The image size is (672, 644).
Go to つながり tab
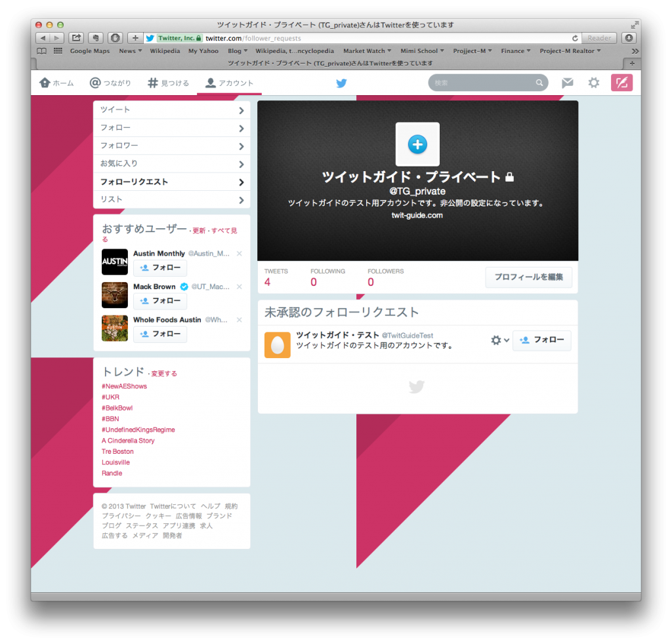click(x=110, y=83)
